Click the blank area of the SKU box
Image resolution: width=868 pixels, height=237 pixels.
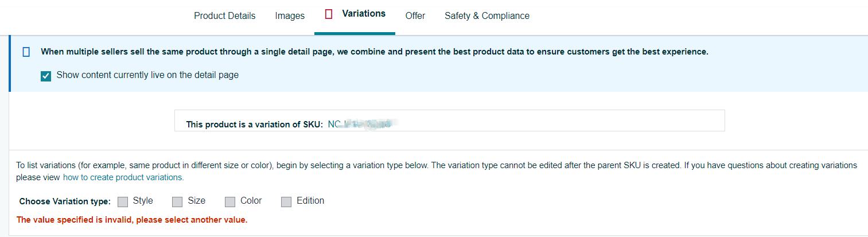click(562, 121)
